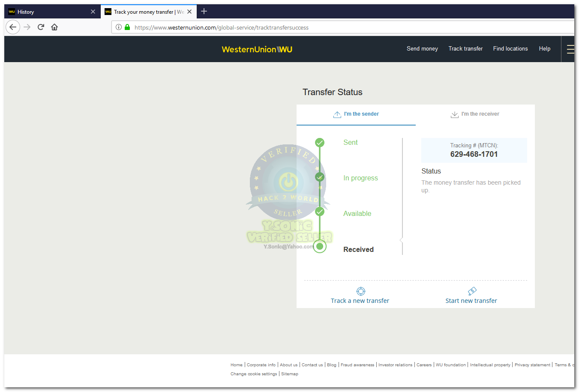579x392 pixels.
Task: Click the Received status label
Action: point(358,249)
